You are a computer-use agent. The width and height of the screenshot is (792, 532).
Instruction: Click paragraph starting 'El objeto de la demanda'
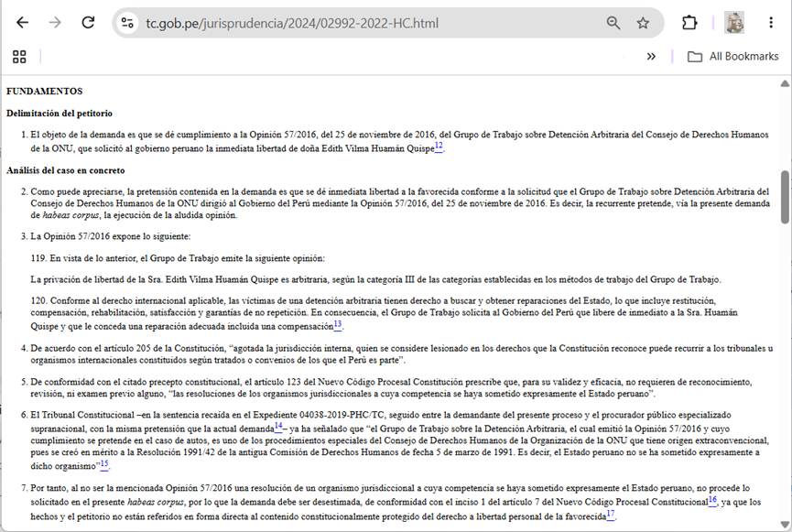399,141
